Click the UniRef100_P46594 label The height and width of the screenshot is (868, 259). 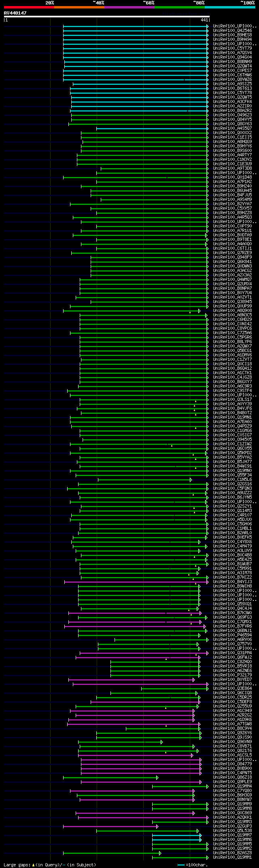232,635
